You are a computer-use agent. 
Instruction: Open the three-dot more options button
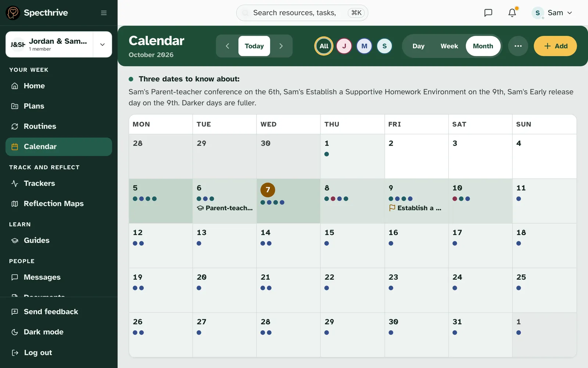pyautogui.click(x=518, y=46)
